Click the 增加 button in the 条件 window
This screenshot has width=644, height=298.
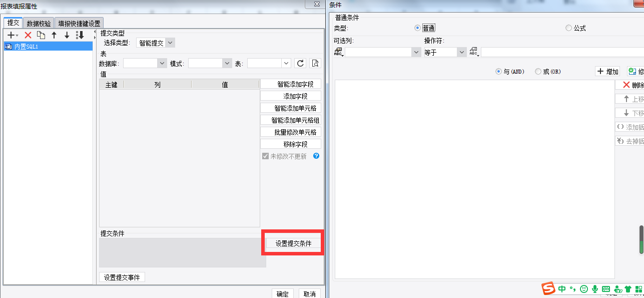click(x=607, y=72)
